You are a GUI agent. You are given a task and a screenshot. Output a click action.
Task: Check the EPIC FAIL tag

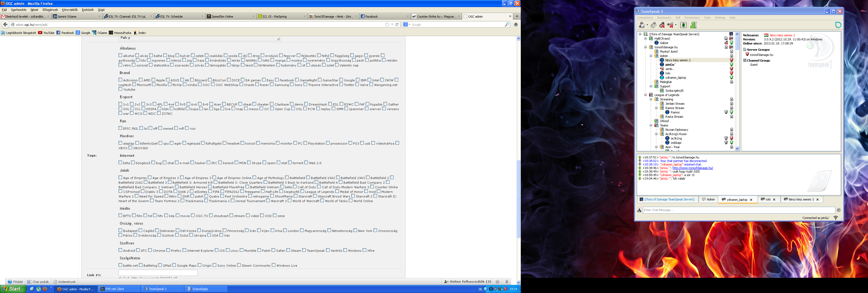click(x=120, y=128)
